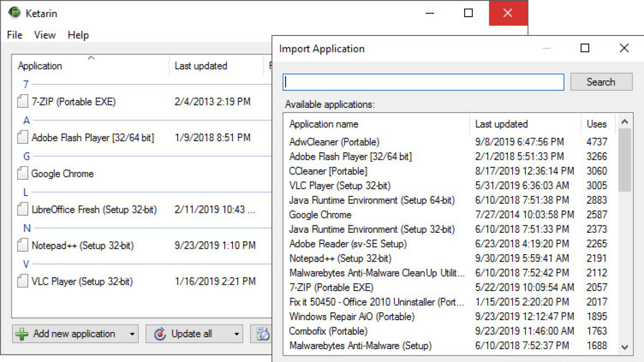
Task: Click the Ketarin app icon in title bar
Action: coord(14,13)
